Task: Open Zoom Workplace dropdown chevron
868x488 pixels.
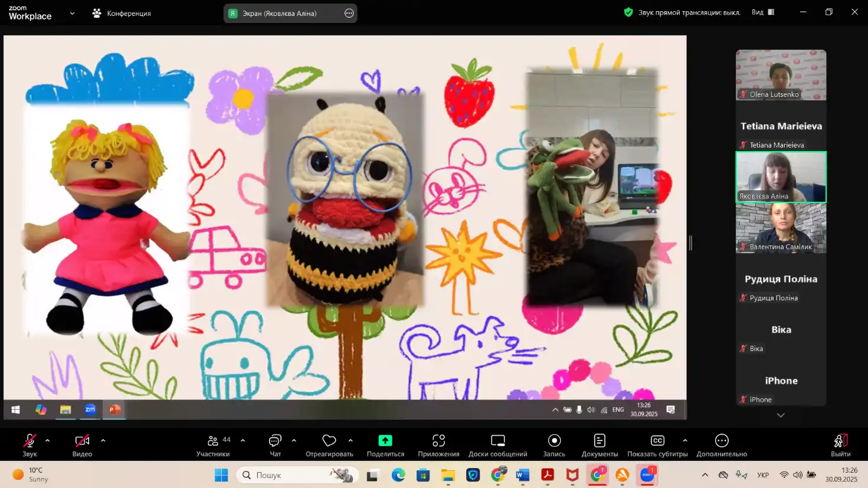Action: [x=72, y=13]
